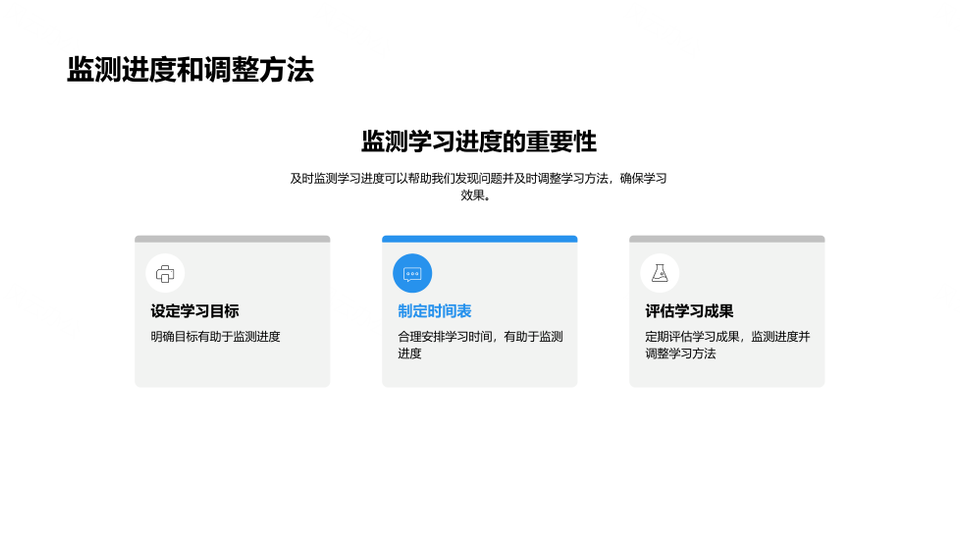The height and width of the screenshot is (548, 960).
Task: Click the printer icon on 设定学习目标 card
Action: 165,273
